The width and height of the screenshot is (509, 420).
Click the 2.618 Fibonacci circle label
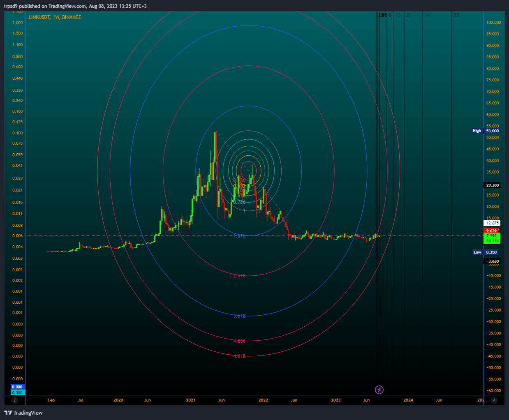(x=239, y=276)
